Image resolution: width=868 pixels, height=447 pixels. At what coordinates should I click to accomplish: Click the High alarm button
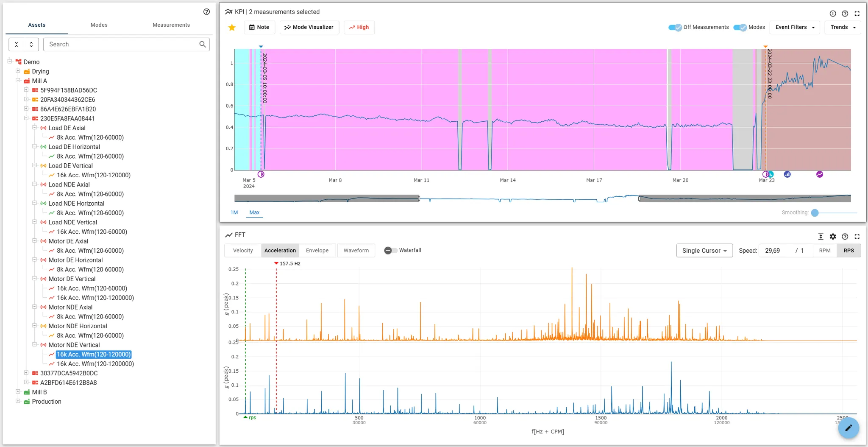tap(359, 28)
